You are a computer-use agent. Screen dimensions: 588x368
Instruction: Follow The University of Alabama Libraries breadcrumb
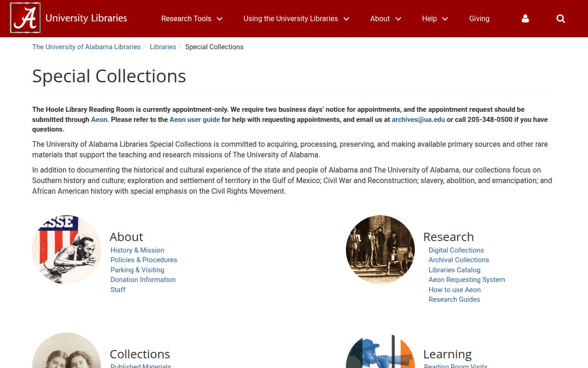[86, 47]
